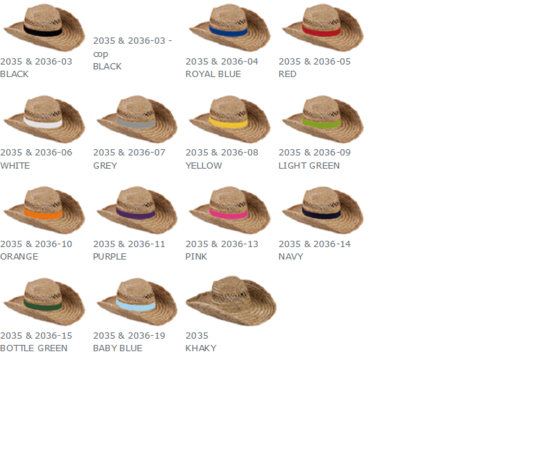Pick the purple band hat image
Image resolution: width=548 pixels, height=465 pixels.
tap(137, 210)
